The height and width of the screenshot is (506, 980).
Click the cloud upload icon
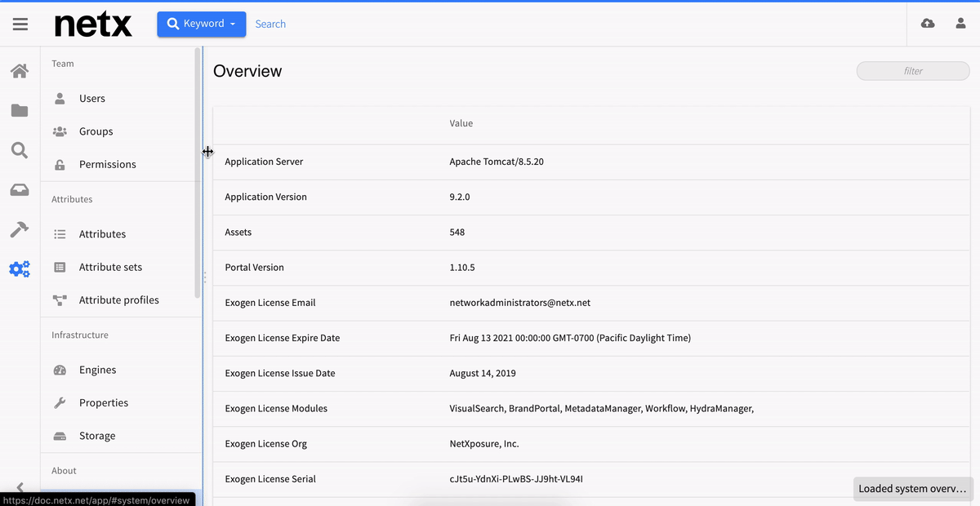(928, 24)
